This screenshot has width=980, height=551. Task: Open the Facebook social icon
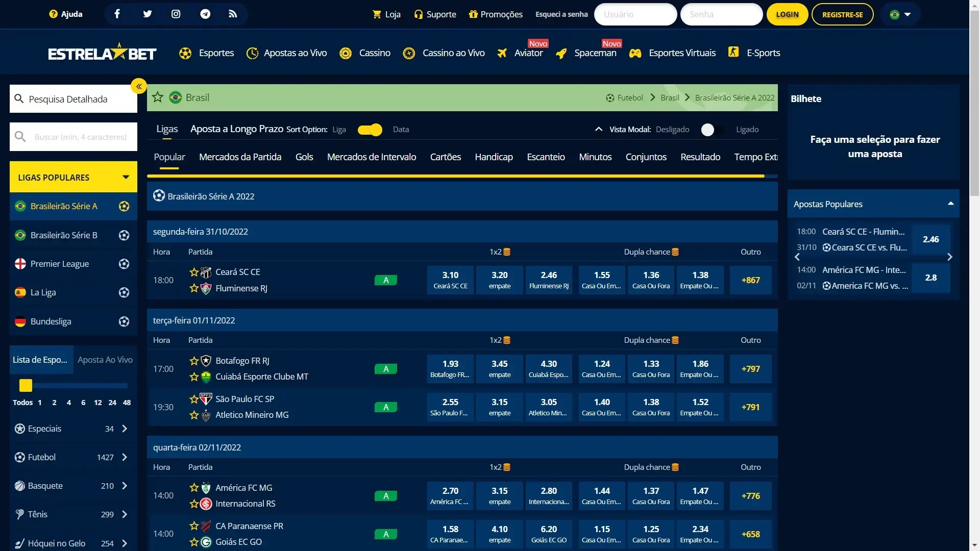click(117, 14)
